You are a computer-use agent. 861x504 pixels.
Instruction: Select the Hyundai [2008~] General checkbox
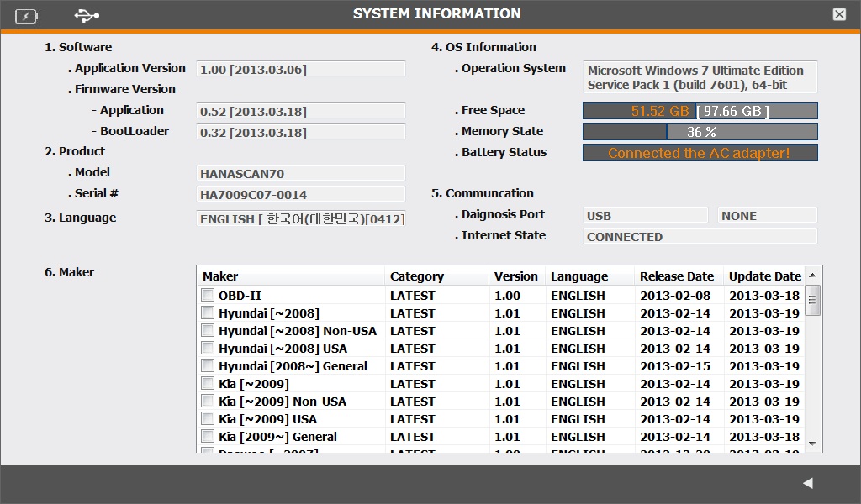pos(208,366)
